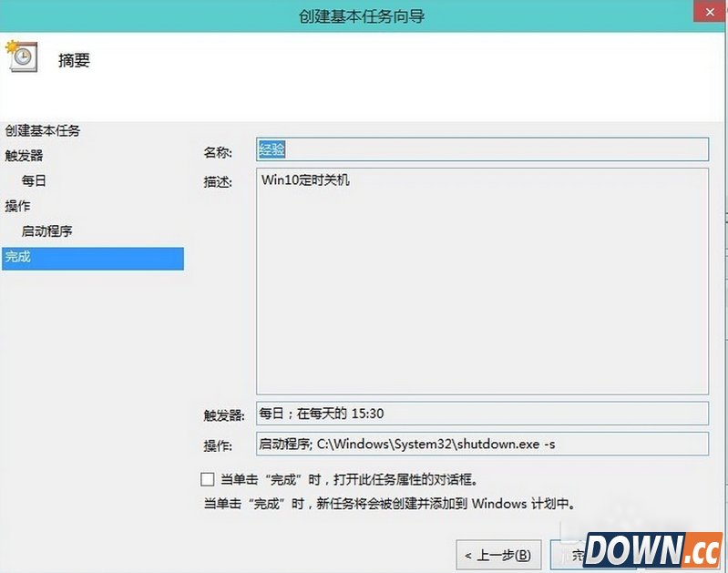Click the note about adding to Windows 计划
This screenshot has width=728, height=573.
[x=390, y=504]
